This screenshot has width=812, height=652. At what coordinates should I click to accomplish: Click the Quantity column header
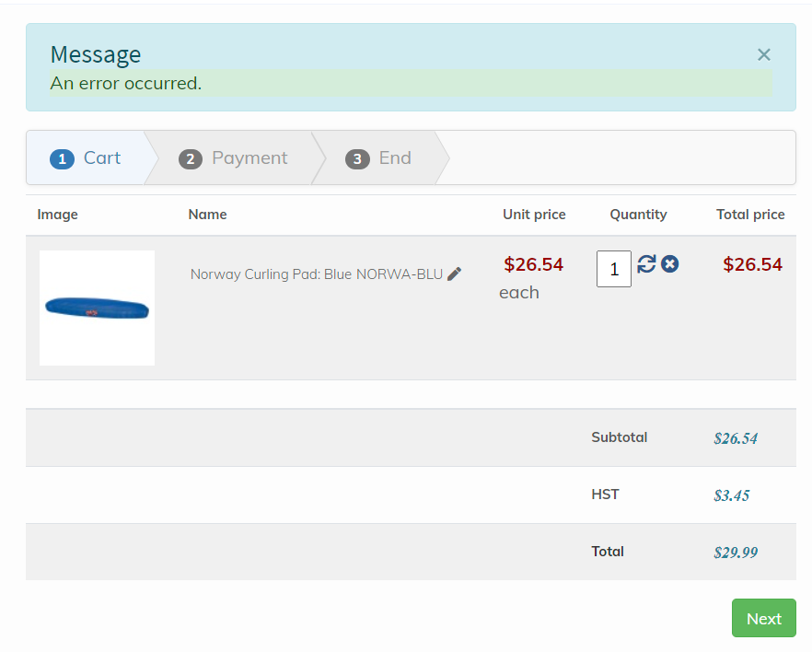click(x=638, y=215)
